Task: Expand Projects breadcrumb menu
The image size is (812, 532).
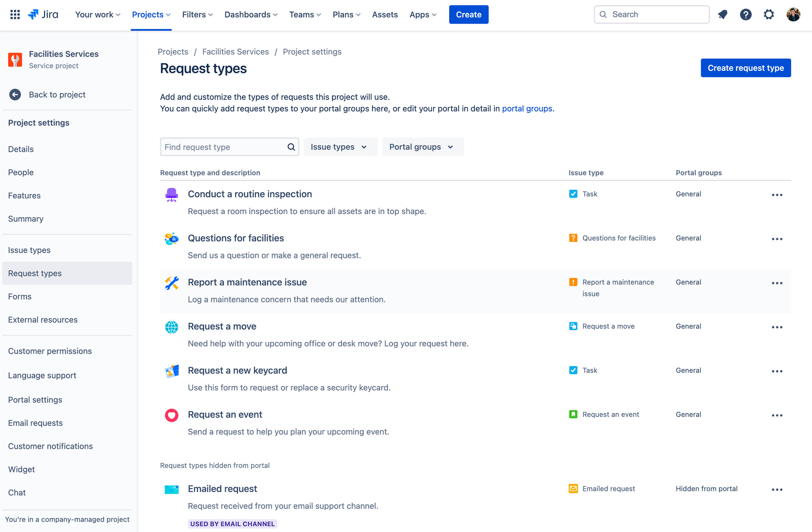Action: point(173,52)
